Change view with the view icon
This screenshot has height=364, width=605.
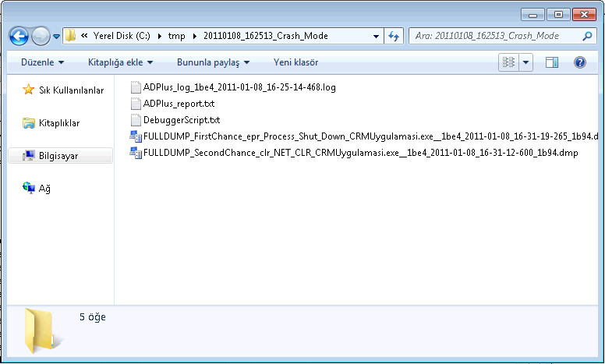click(508, 62)
